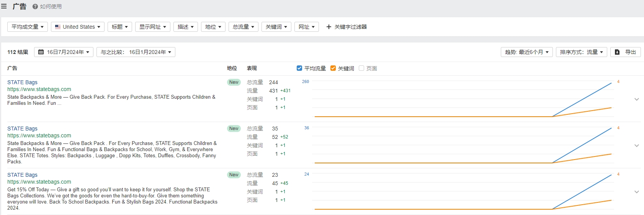Click the how-to-use question mark icon

(x=35, y=7)
